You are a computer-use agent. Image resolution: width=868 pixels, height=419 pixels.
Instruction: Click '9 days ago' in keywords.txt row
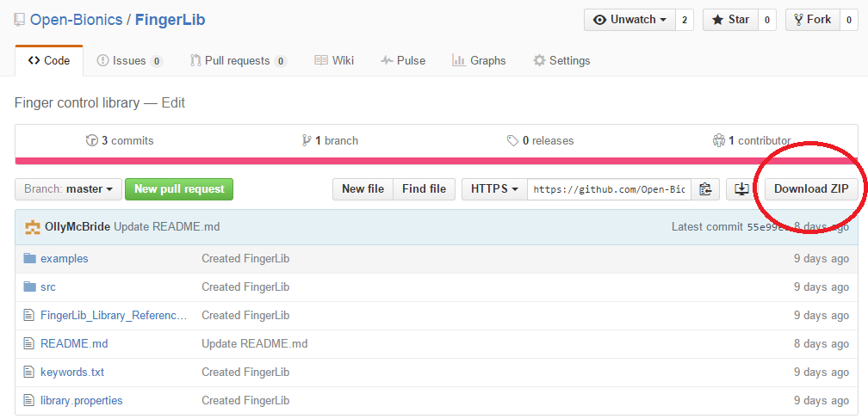pos(821,372)
